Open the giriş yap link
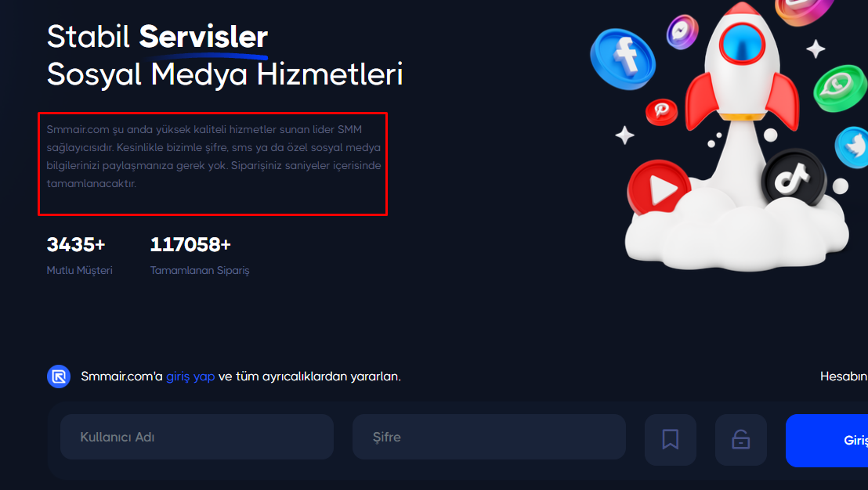 point(190,376)
